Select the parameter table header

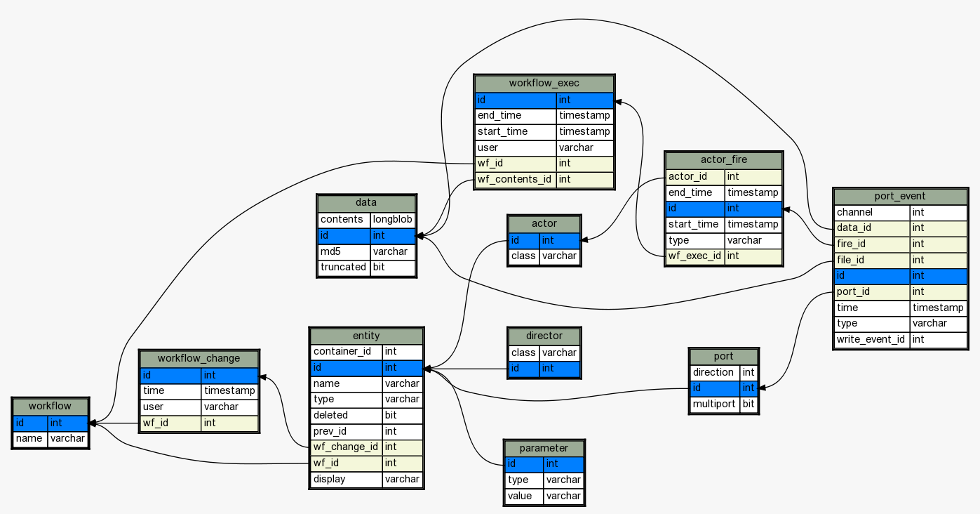(544, 448)
